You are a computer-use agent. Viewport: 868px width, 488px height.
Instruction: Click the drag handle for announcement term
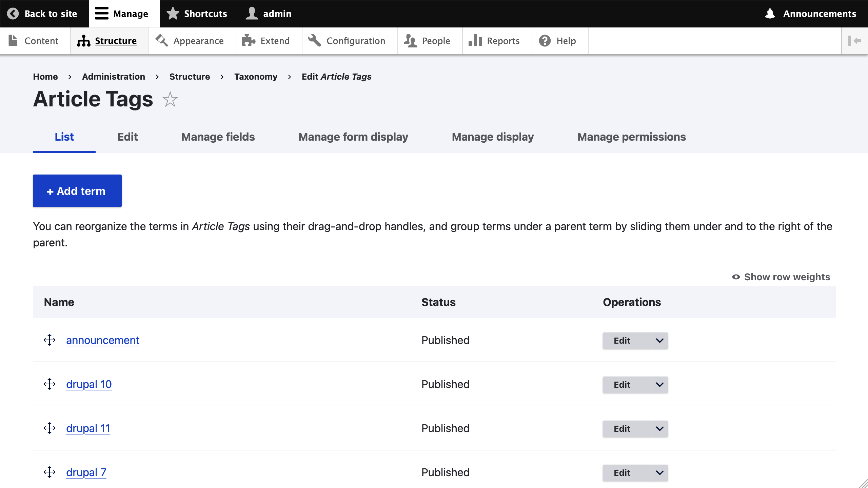point(50,340)
